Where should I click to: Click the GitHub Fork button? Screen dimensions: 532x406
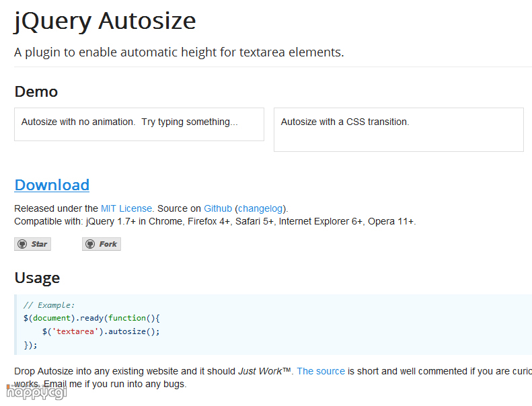[102, 244]
